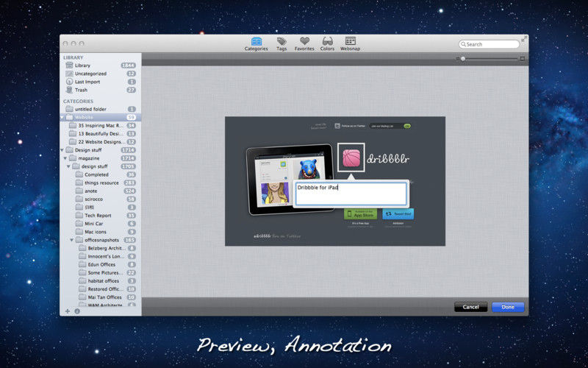Collapse the magazine folder triangle

point(65,158)
